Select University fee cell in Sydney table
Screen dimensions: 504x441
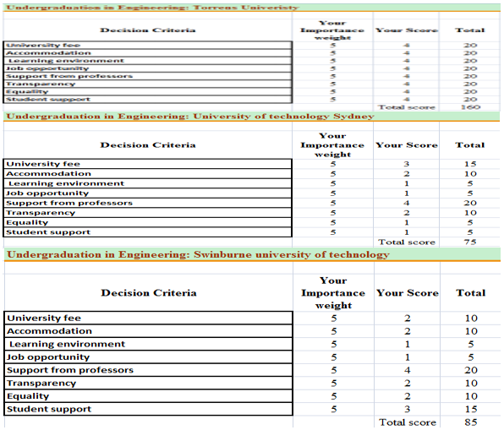click(147, 164)
